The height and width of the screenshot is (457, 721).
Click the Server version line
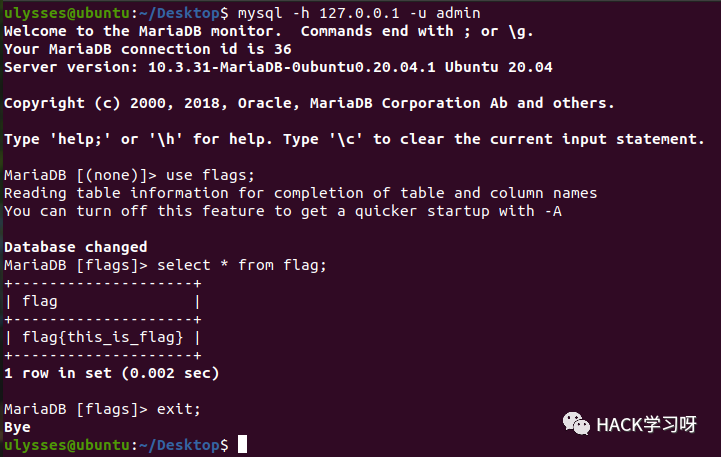pos(278,67)
